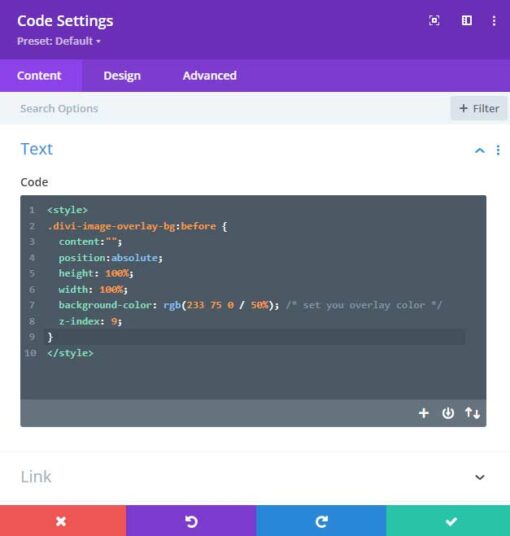
Task: Click the up-down arrows icon below code
Action: [x=472, y=413]
